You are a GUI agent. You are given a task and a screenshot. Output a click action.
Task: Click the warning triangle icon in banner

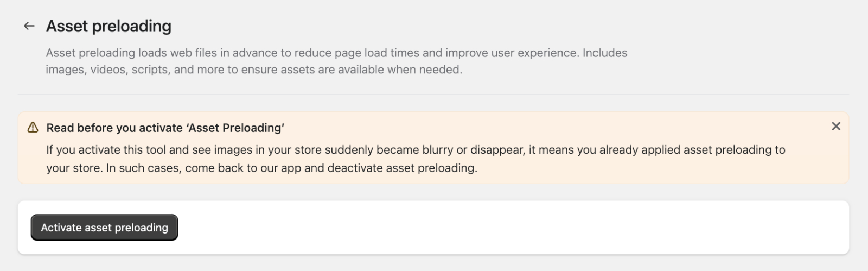tap(33, 128)
